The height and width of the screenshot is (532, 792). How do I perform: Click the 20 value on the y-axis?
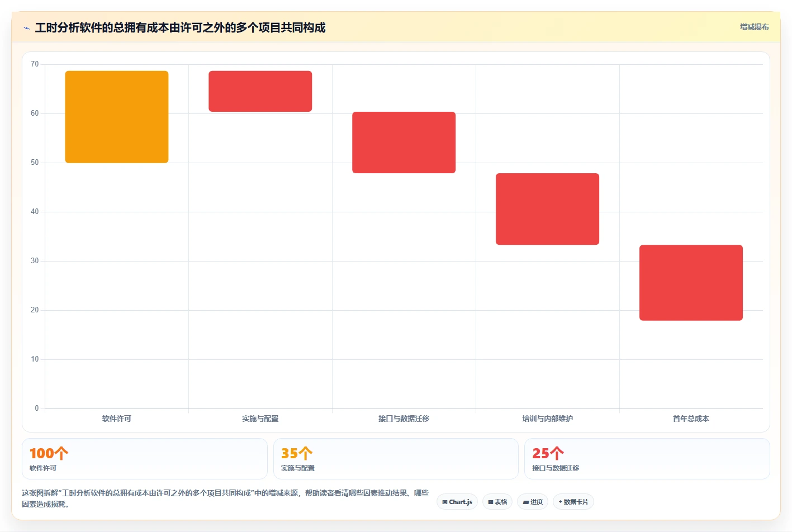(35, 310)
